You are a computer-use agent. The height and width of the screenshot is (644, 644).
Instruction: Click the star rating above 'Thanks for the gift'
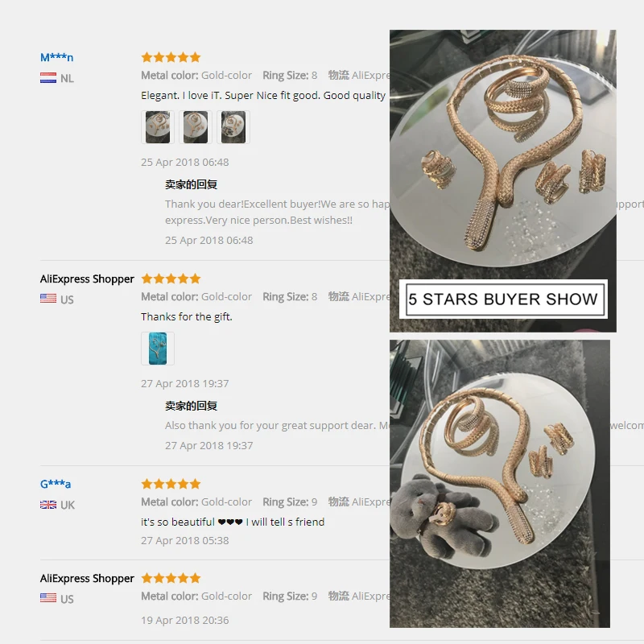tap(171, 279)
